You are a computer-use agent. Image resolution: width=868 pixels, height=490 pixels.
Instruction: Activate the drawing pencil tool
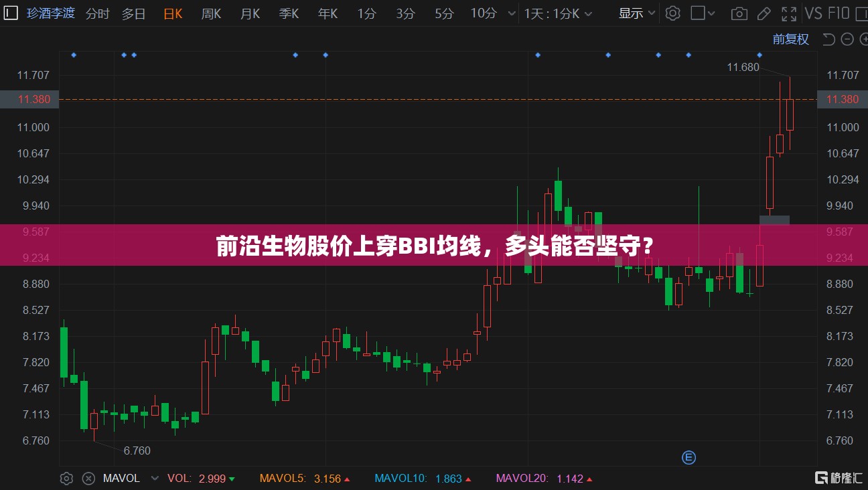point(763,13)
